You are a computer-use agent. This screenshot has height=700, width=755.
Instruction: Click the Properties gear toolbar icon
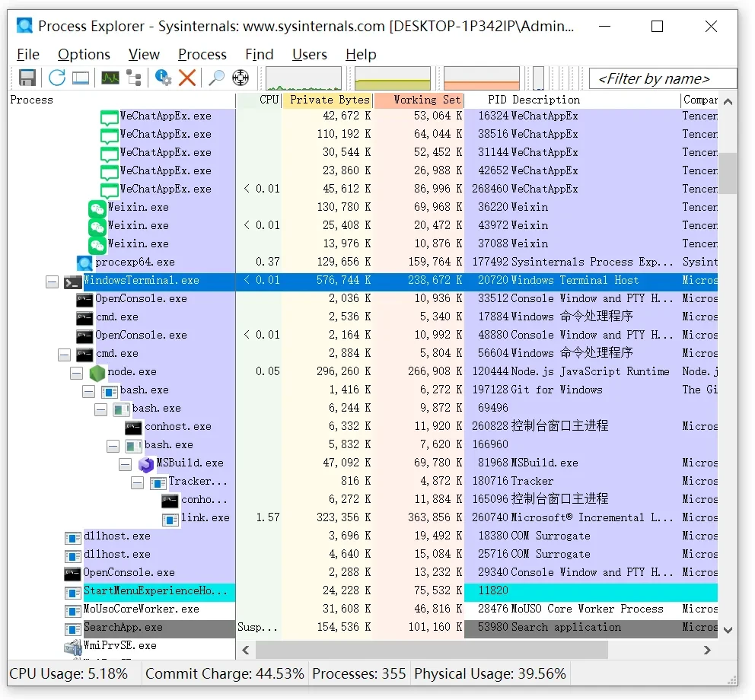coord(163,78)
